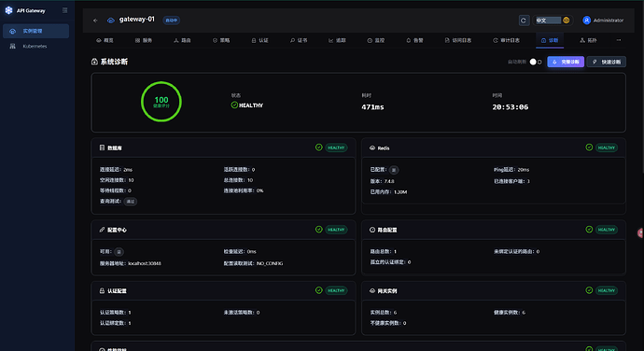Click the green check icon in 认证配置 card
Image resolution: width=644 pixels, height=351 pixels.
[318, 290]
